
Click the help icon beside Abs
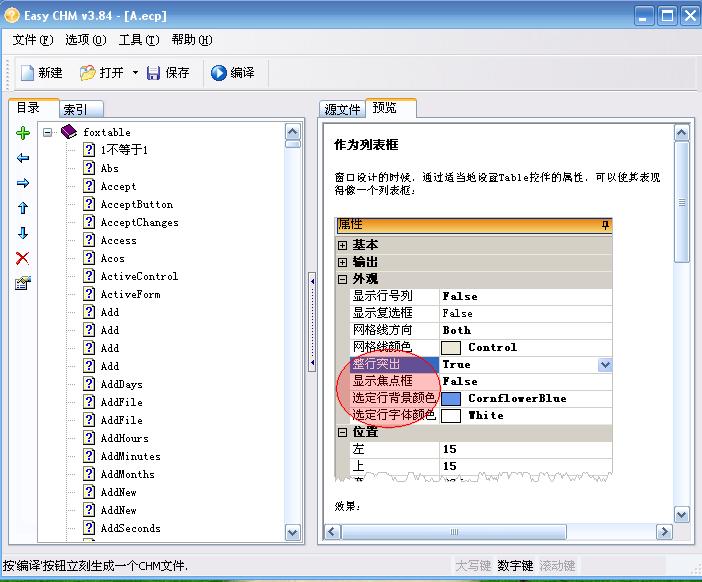tap(89, 168)
